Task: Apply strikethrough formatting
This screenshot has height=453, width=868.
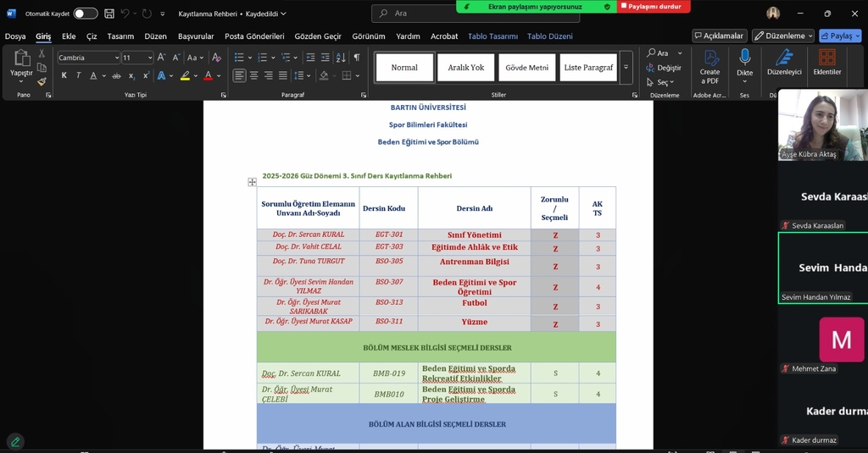Action: 116,75
